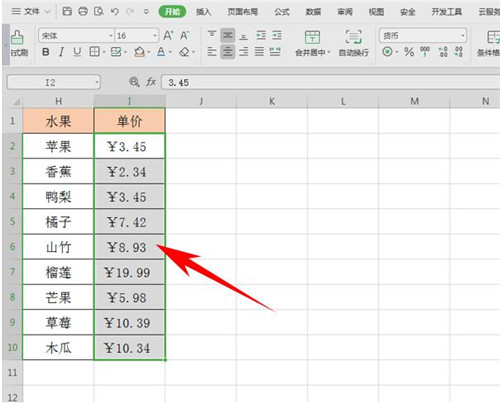This screenshot has width=500, height=403.
Task: Click the fx insert function icon
Action: (x=151, y=82)
